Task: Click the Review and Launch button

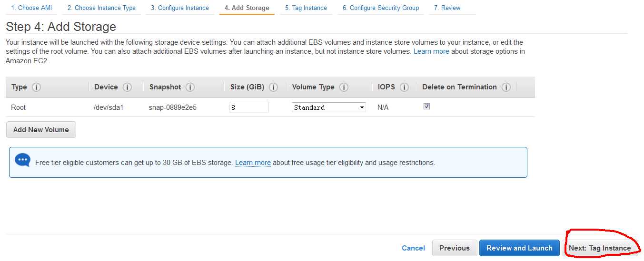Action: click(519, 248)
